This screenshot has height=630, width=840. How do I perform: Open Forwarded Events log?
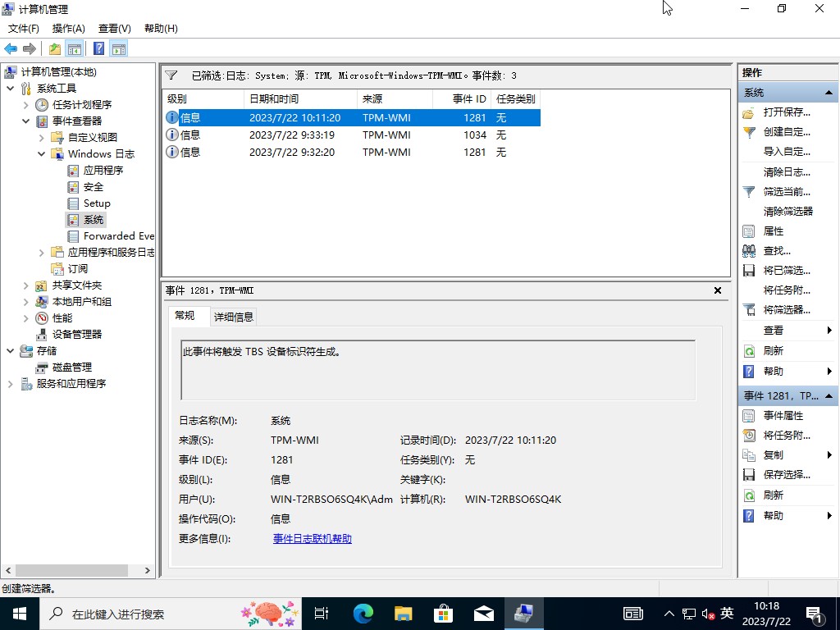click(x=118, y=235)
